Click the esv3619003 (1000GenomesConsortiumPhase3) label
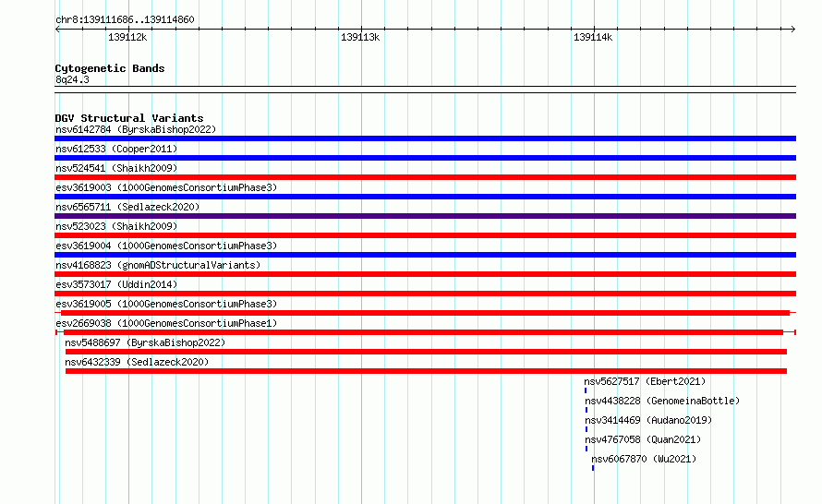The image size is (822, 504). tap(166, 187)
